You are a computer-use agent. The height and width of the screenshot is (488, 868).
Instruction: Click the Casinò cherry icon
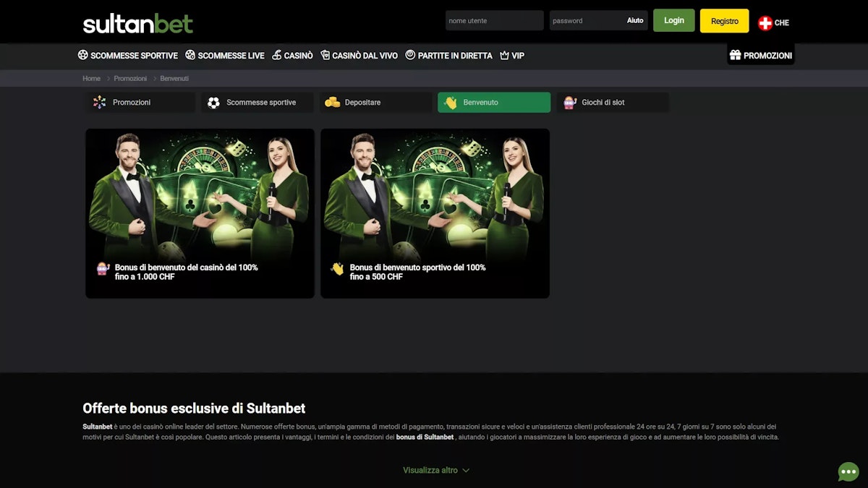tap(277, 55)
